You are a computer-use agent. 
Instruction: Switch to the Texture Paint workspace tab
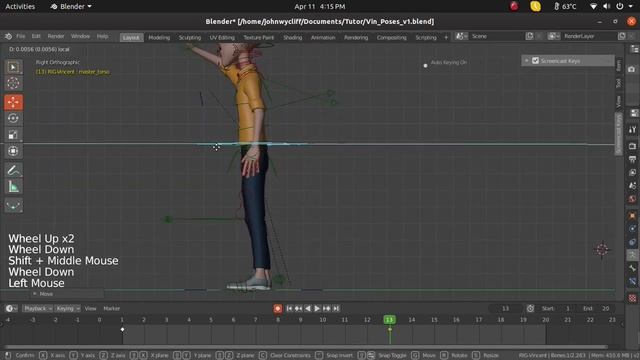(259, 38)
